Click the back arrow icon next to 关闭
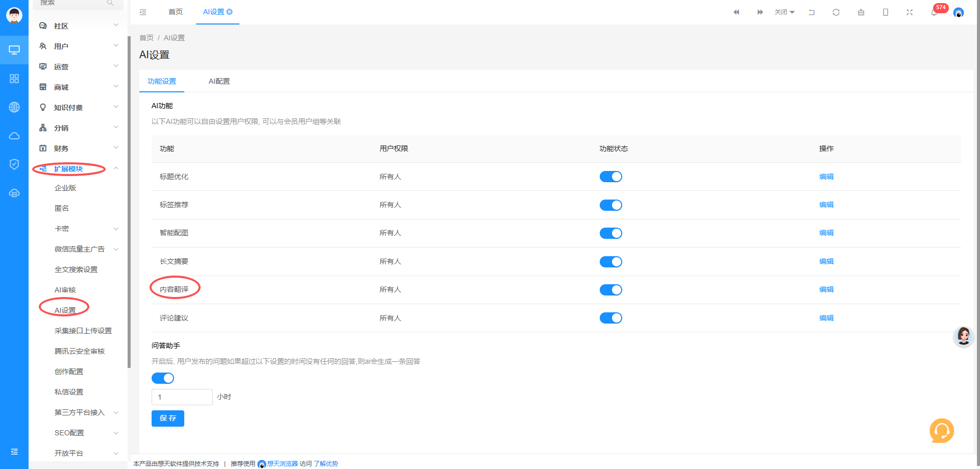 [x=812, y=12]
